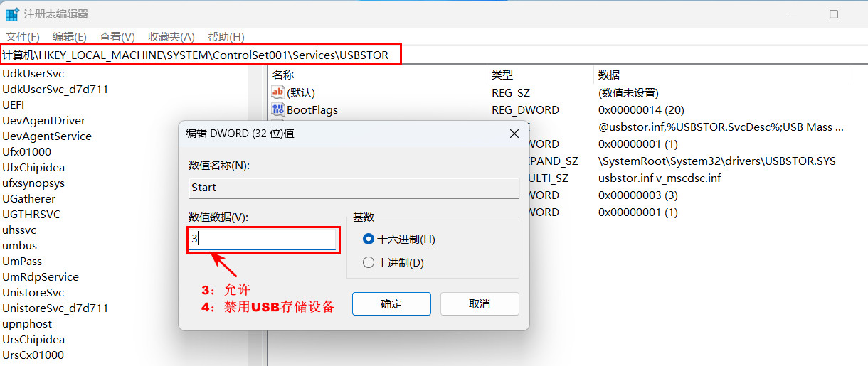
Task: Click the 数值名称 field showing Start
Action: click(x=354, y=188)
